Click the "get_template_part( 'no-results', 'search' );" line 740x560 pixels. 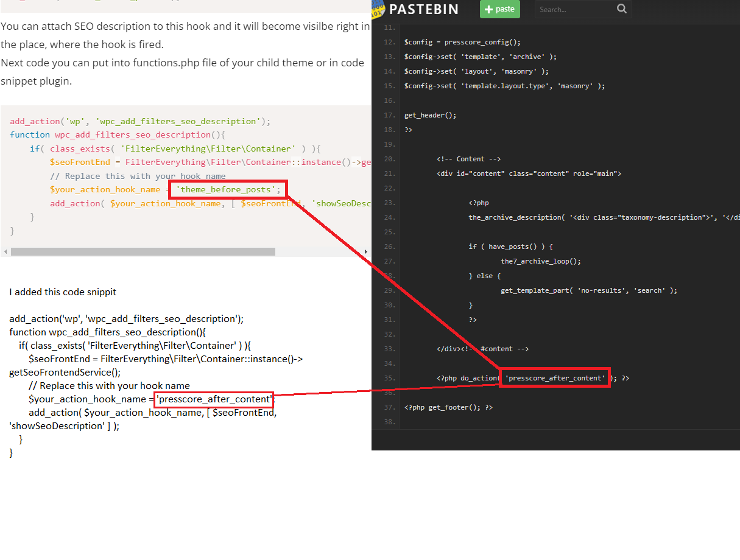(x=589, y=290)
